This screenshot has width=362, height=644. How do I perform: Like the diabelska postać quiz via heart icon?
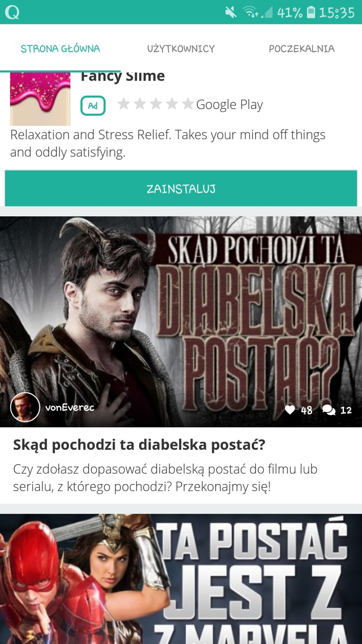(x=290, y=410)
